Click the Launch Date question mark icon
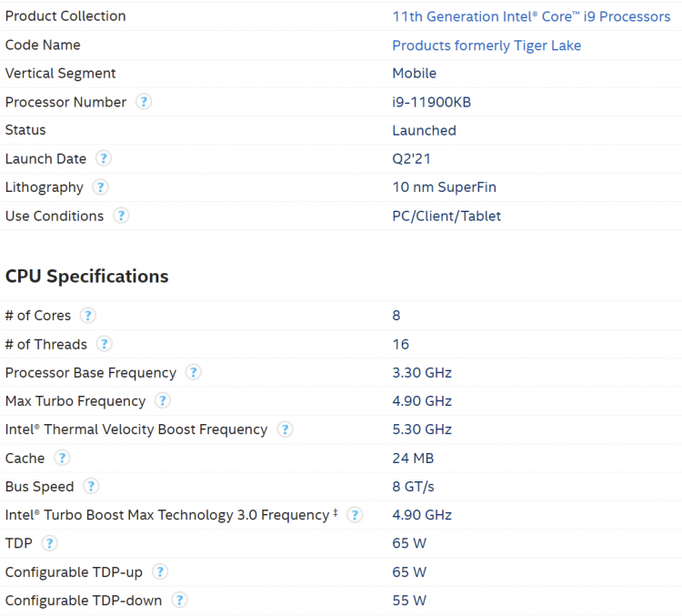Image resolution: width=682 pixels, height=616 pixels. (x=104, y=158)
